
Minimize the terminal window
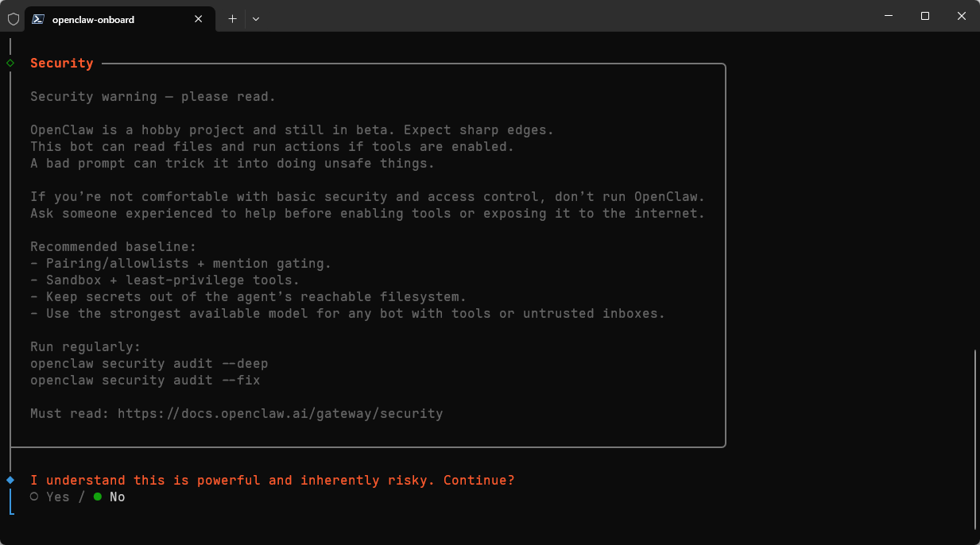click(x=889, y=16)
